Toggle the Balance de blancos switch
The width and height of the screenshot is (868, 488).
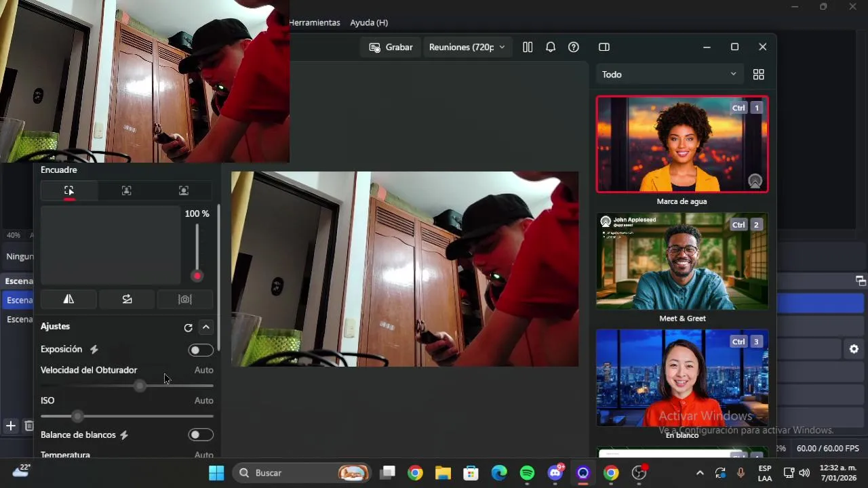pos(201,434)
